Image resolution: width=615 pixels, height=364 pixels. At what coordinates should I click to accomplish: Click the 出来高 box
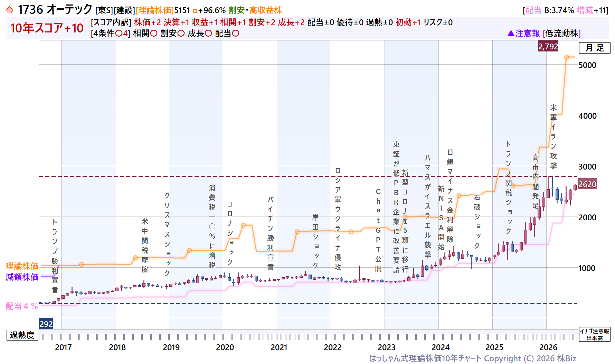coord(594,338)
